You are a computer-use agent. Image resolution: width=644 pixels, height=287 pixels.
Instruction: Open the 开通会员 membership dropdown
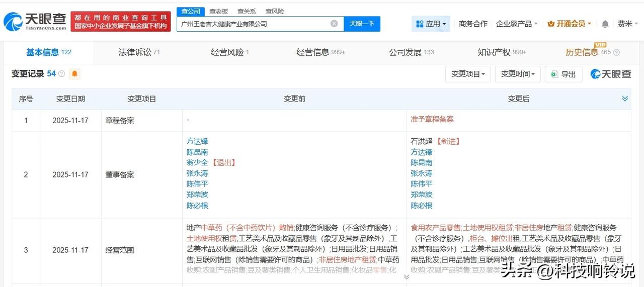click(570, 24)
